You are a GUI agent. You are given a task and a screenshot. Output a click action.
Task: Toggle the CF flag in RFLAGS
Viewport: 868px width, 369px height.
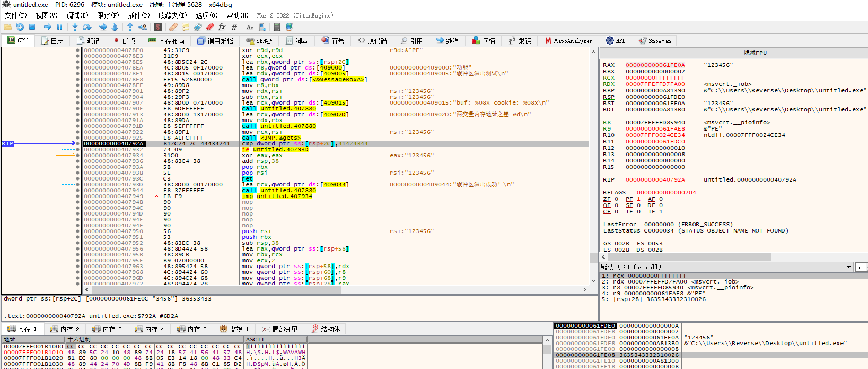pyautogui.click(x=616, y=212)
